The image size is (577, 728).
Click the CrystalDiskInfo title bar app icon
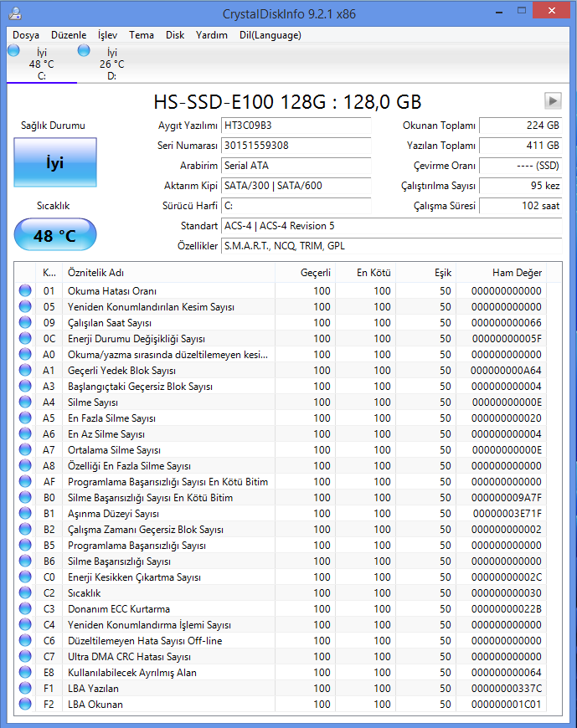click(15, 13)
